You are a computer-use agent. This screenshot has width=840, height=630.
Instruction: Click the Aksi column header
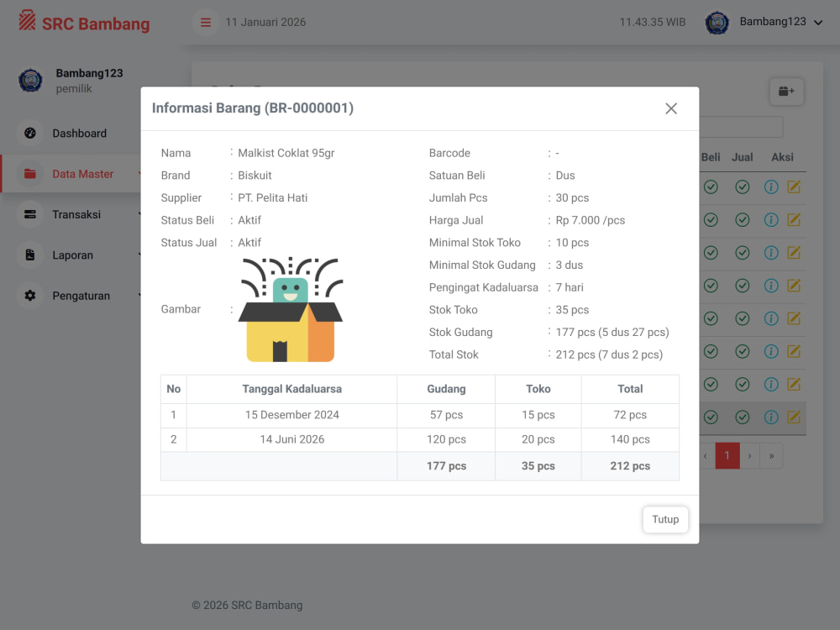(x=782, y=158)
